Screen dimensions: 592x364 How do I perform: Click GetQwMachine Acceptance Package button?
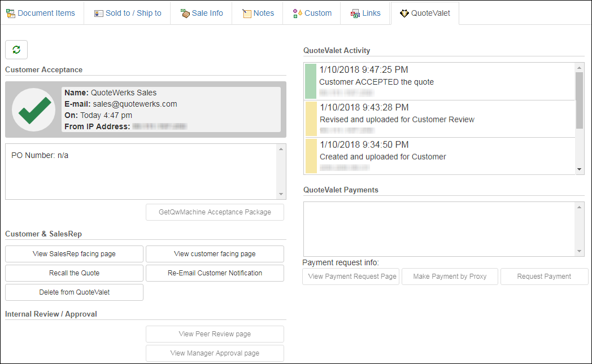point(215,212)
